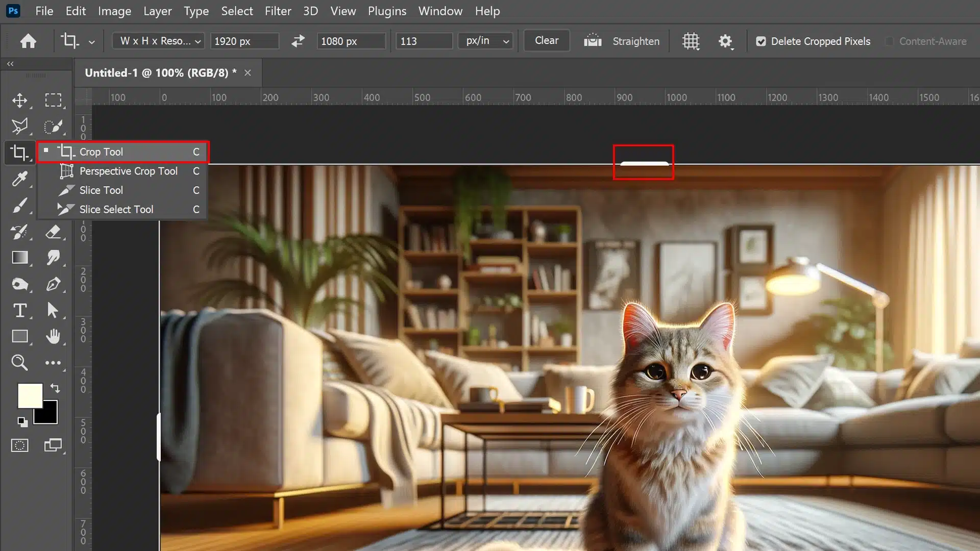Screen dimensions: 980x551
Task: Open the crop tool preset picker arrow
Action: tap(91, 42)
